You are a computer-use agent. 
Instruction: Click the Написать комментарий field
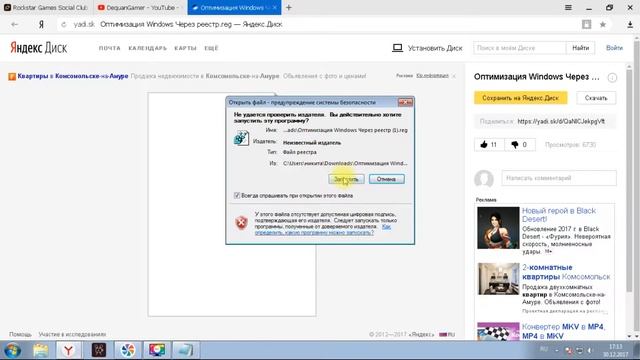[x=559, y=178]
